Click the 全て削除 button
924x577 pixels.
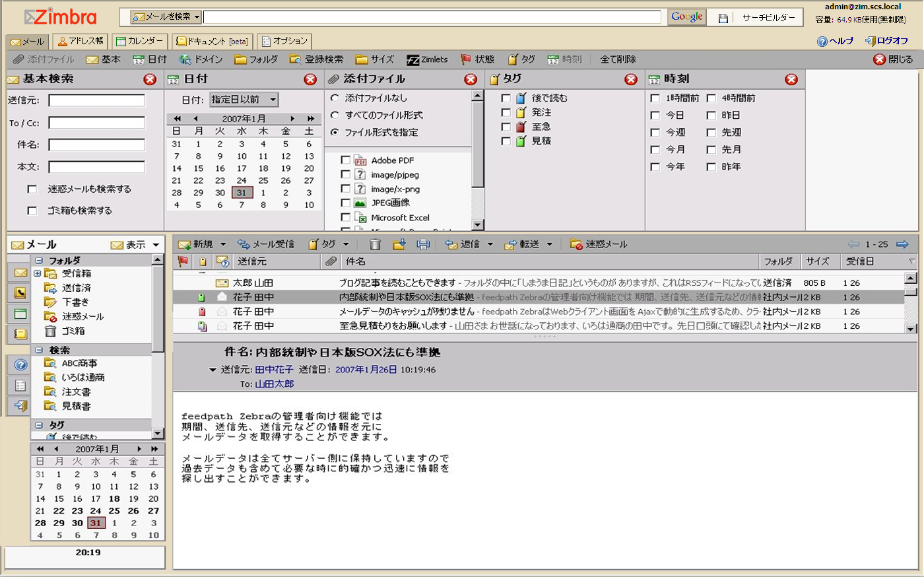pos(618,59)
